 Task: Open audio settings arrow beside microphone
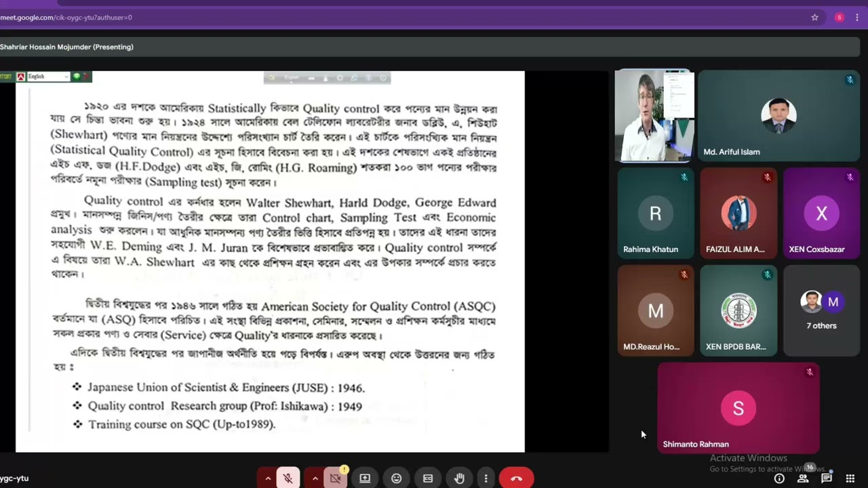(268, 479)
